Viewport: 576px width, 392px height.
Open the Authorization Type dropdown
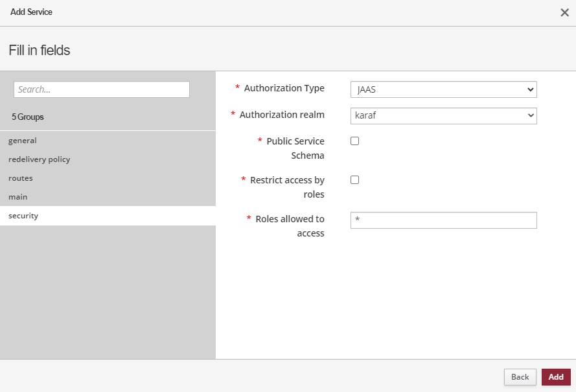tap(443, 89)
